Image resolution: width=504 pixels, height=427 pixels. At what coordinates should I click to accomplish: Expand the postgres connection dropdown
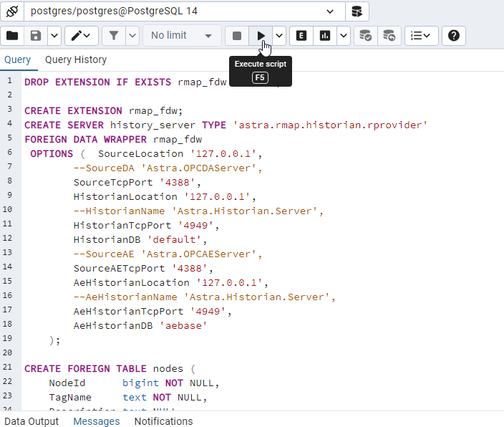coord(330,11)
